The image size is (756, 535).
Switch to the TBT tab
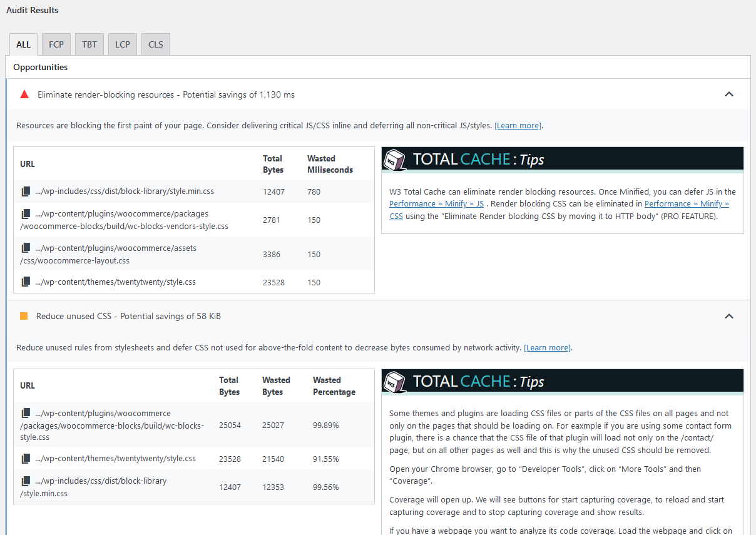(x=89, y=44)
